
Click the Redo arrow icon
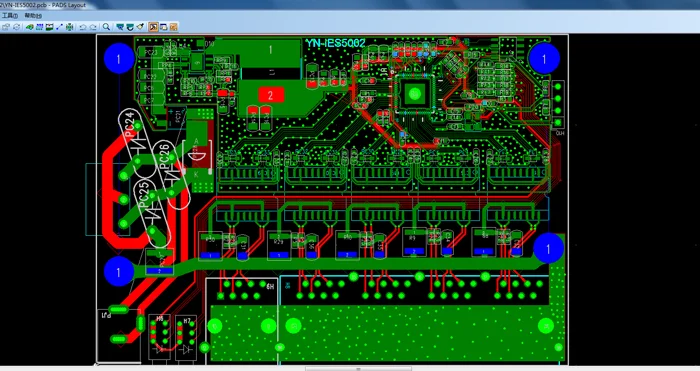(93, 27)
